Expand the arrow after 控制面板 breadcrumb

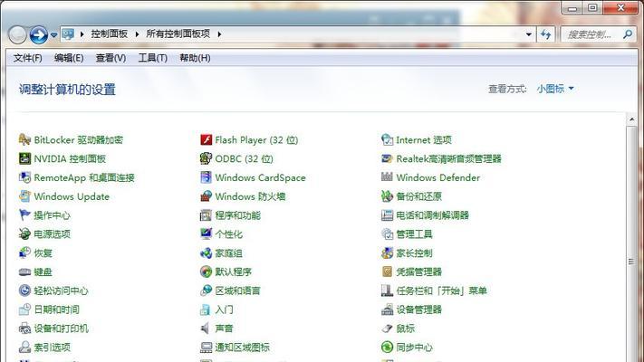click(x=137, y=34)
